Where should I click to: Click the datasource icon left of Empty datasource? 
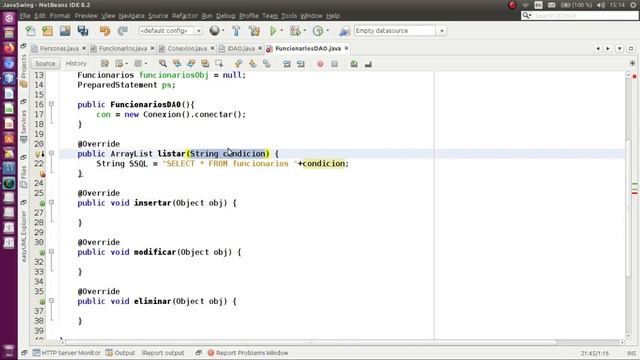point(344,31)
